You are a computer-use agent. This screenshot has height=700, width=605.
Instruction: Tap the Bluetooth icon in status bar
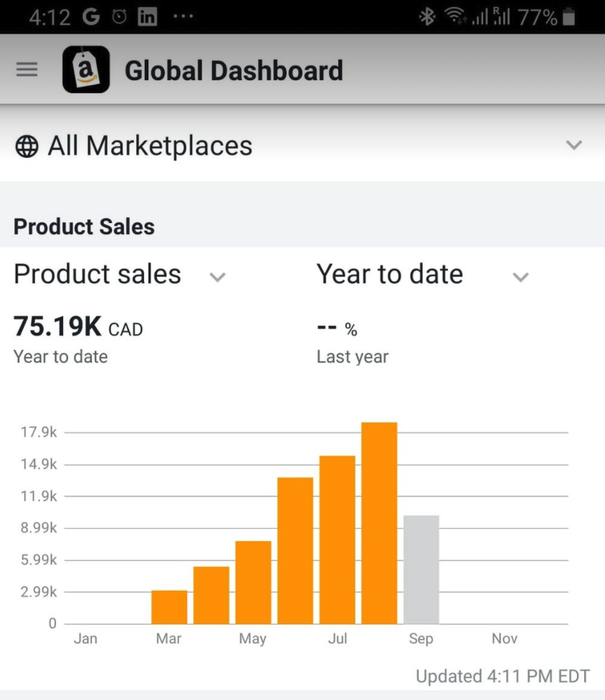[427, 17]
